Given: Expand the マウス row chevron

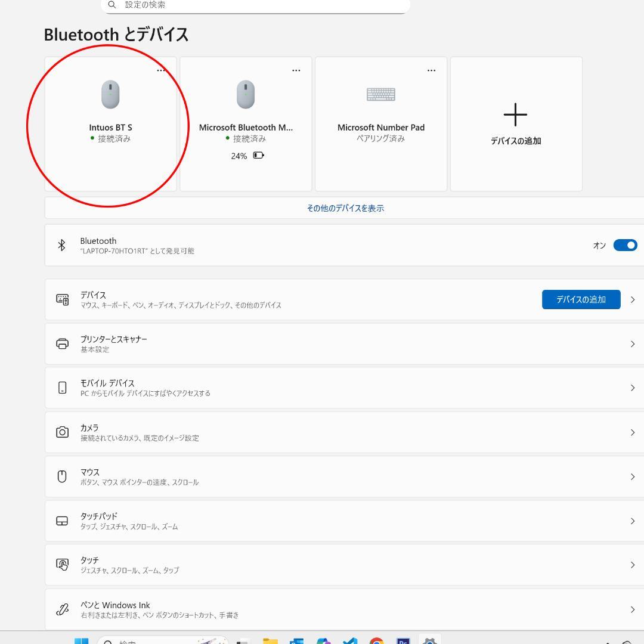Looking at the screenshot, I should pyautogui.click(x=633, y=476).
